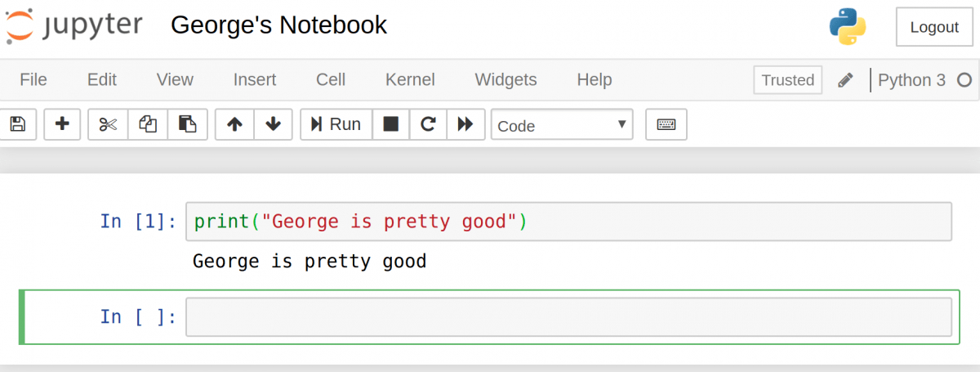Save the notebook with the floppy disk icon

(x=17, y=124)
